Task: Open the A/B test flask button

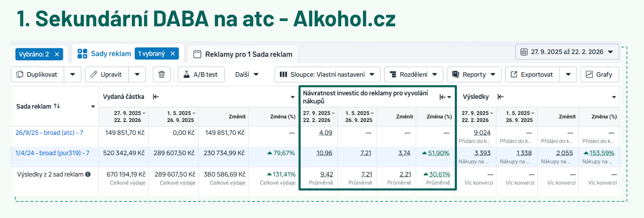Action: pyautogui.click(x=201, y=75)
